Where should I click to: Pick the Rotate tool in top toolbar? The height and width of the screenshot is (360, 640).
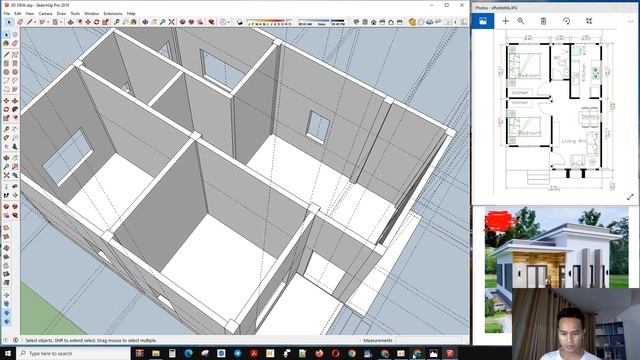pos(96,22)
